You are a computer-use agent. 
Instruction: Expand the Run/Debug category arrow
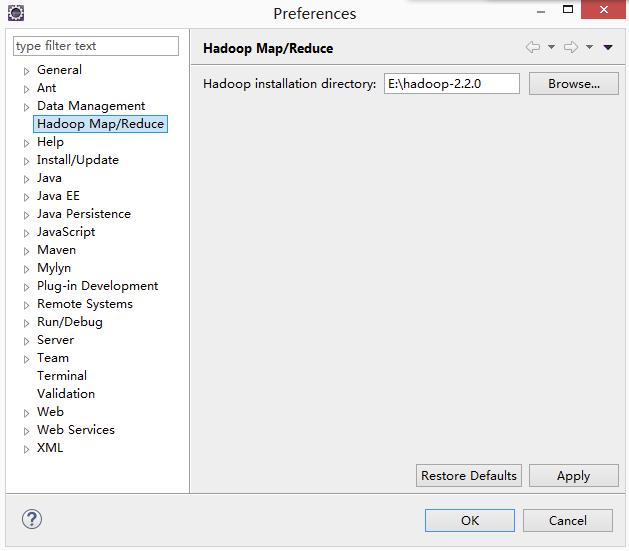pyautogui.click(x=27, y=323)
